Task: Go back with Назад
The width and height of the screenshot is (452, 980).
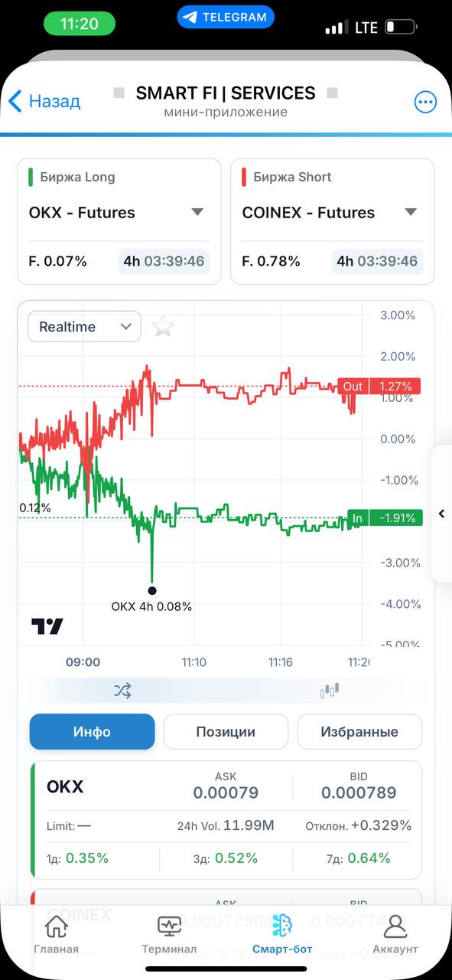Action: [44, 101]
